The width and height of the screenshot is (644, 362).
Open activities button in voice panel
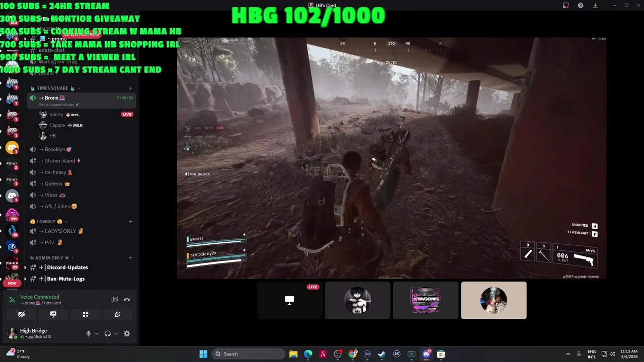coord(86,314)
